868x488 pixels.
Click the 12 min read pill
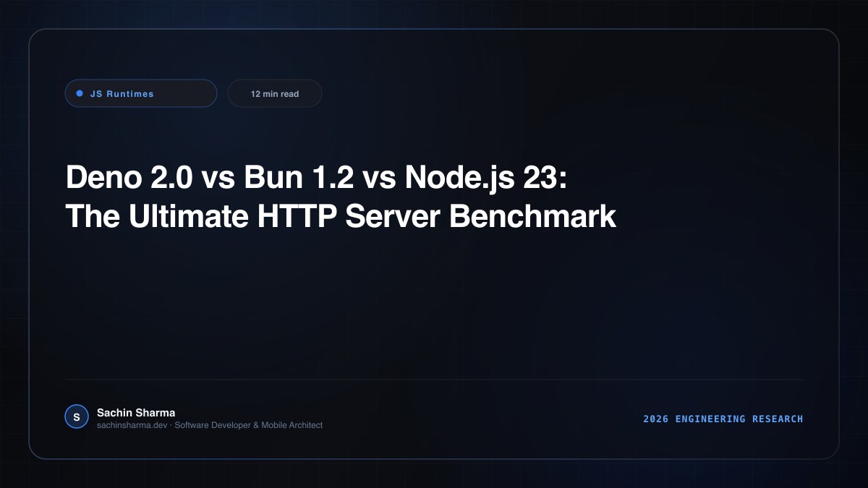pos(275,93)
